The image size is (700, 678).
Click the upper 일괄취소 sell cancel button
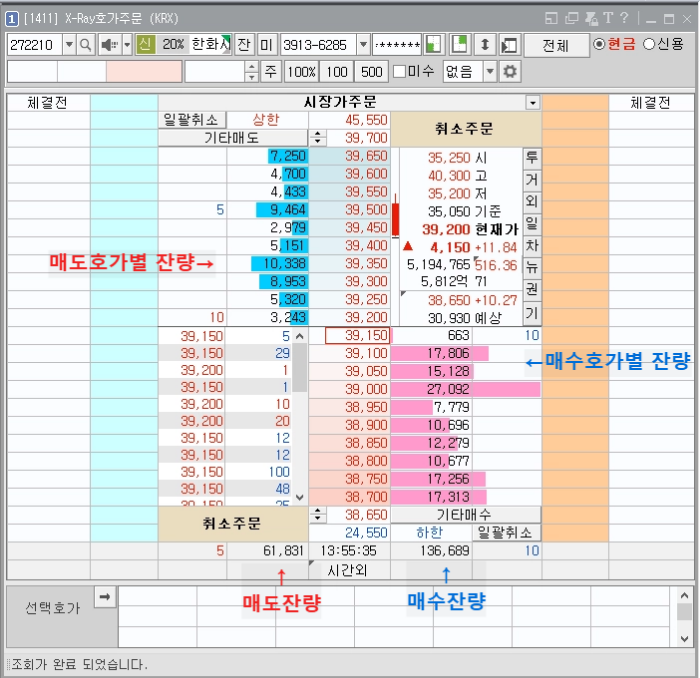click(192, 120)
